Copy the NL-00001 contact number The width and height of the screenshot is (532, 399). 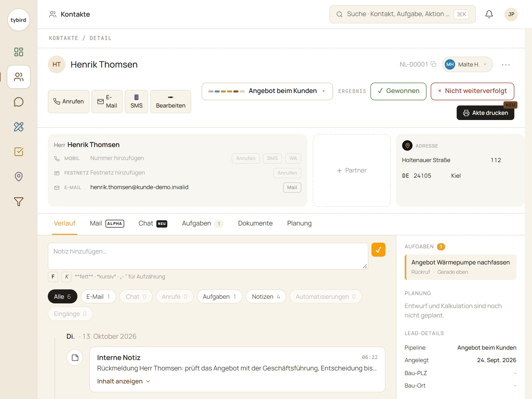[x=433, y=64]
